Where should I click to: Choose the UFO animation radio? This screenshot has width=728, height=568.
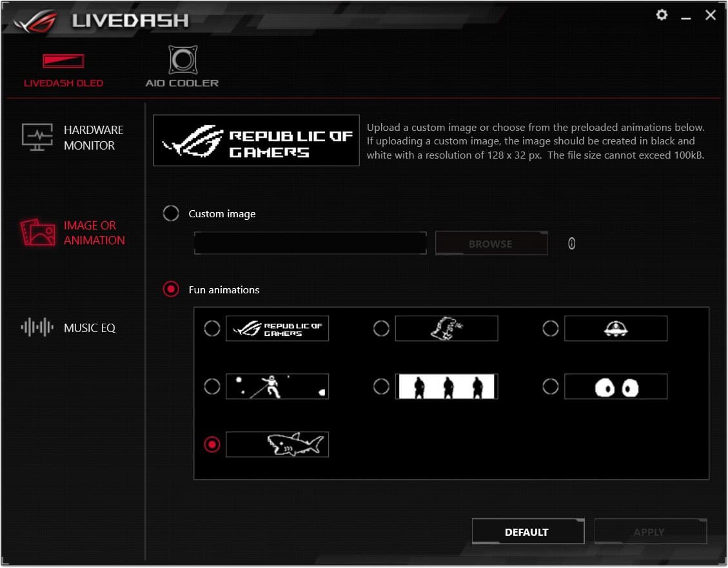551,329
